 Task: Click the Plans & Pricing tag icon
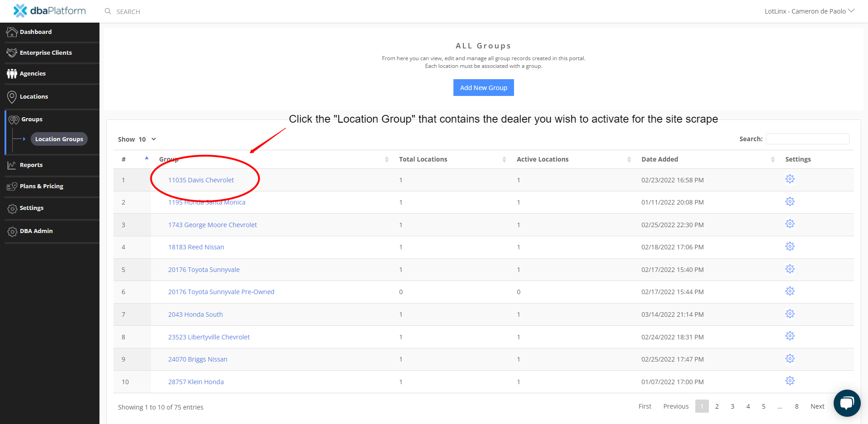[x=12, y=186]
